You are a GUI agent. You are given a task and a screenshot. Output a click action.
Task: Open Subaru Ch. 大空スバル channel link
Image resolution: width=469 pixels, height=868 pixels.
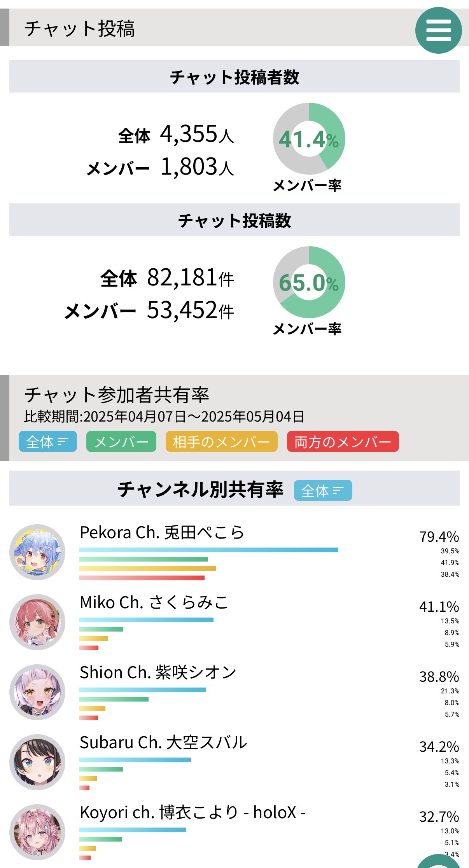point(163,743)
